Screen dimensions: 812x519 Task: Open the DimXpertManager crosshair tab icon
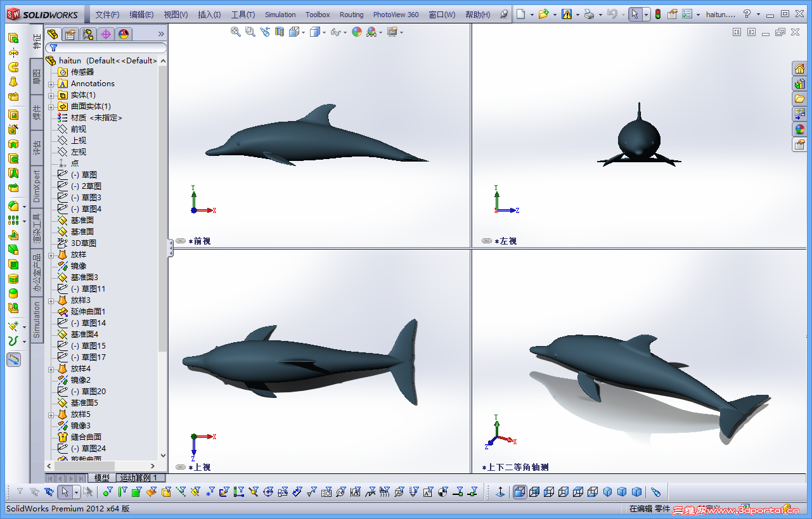pos(106,34)
